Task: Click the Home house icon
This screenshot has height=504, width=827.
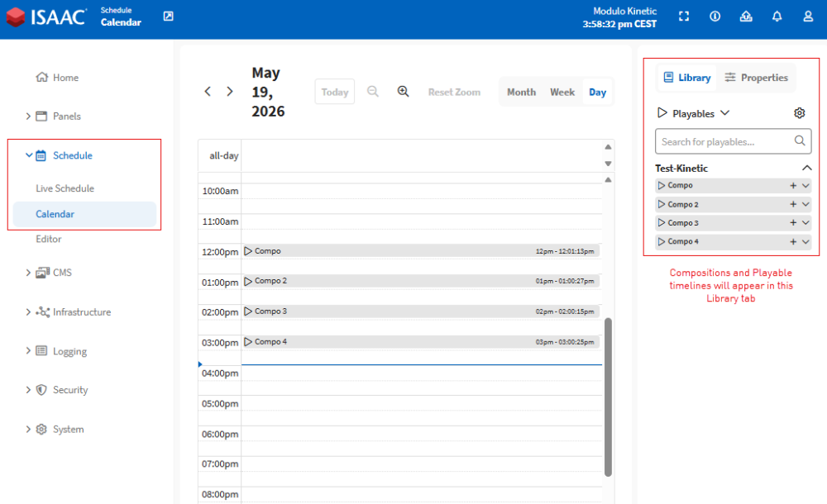Action: [41, 77]
